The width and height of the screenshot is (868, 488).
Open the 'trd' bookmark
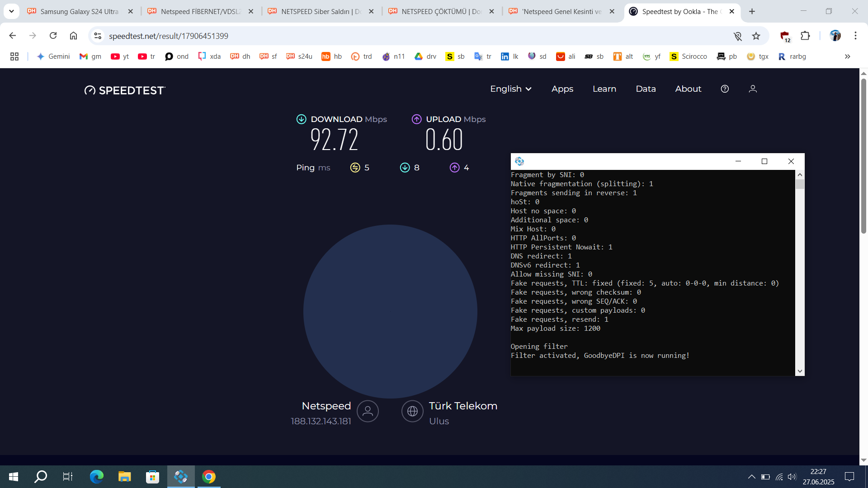(362, 56)
